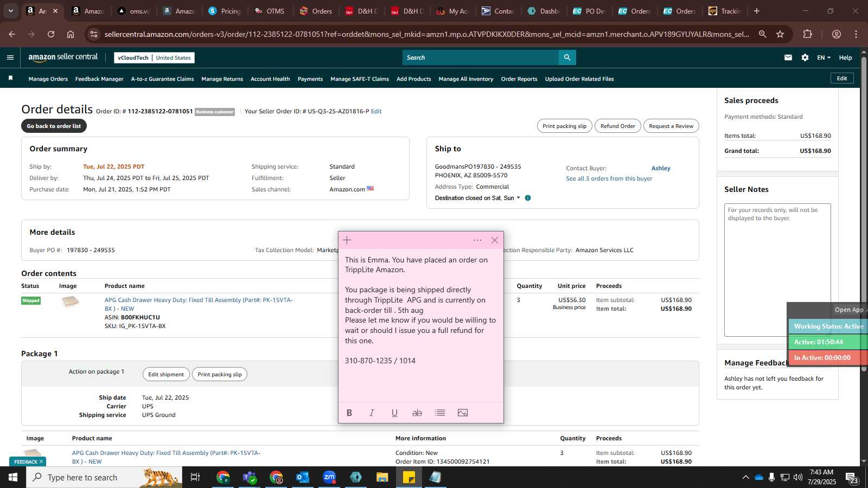The image size is (868, 488).
Task: Switch to the Pricing browser tab
Action: pos(225,11)
